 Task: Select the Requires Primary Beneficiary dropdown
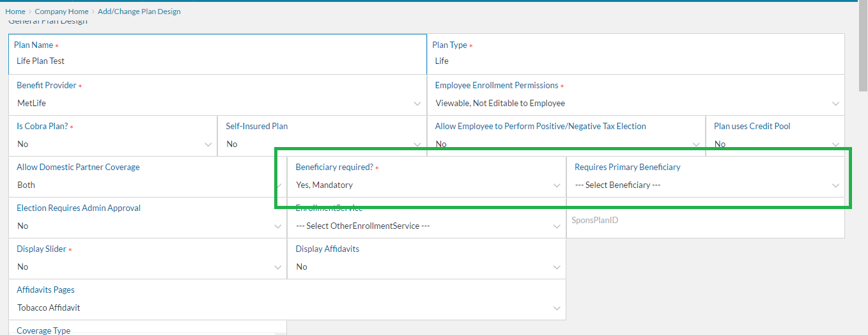pos(706,185)
